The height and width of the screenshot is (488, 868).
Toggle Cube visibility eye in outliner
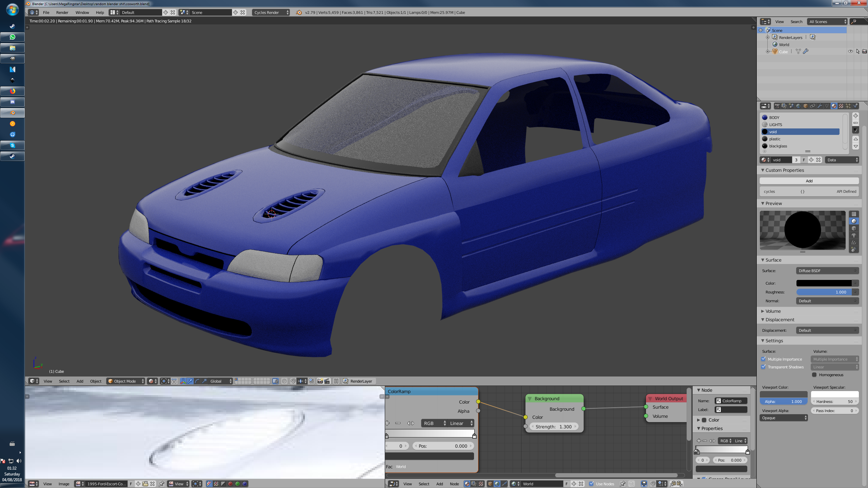pos(850,52)
